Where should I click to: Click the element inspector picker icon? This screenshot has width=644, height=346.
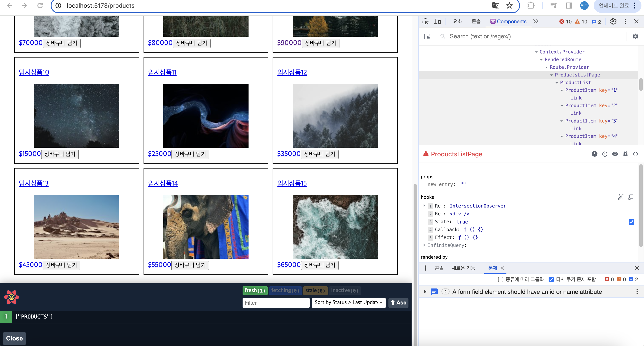[x=425, y=22]
